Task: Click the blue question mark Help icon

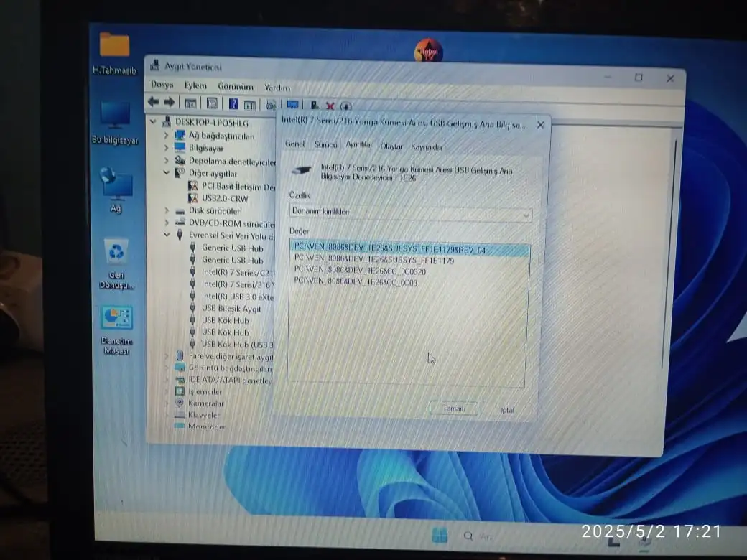Action: [233, 103]
